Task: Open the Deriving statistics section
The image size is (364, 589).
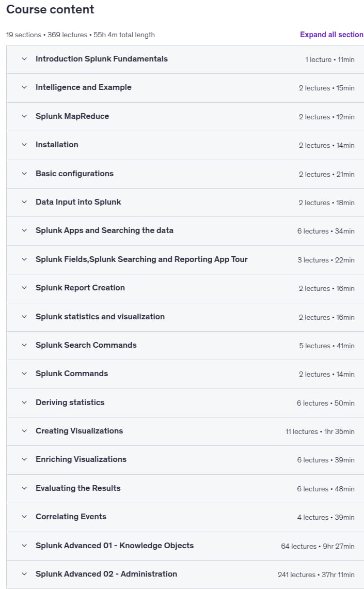Action: (185, 402)
